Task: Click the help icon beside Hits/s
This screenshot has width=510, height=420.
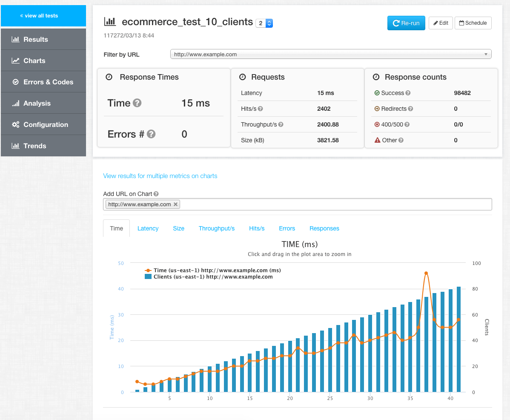Action: point(260,109)
